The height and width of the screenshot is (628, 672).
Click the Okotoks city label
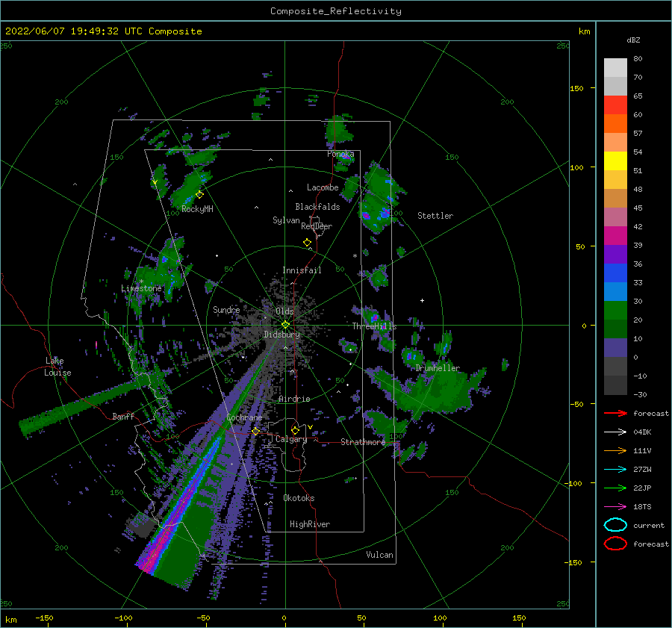pos(299,498)
